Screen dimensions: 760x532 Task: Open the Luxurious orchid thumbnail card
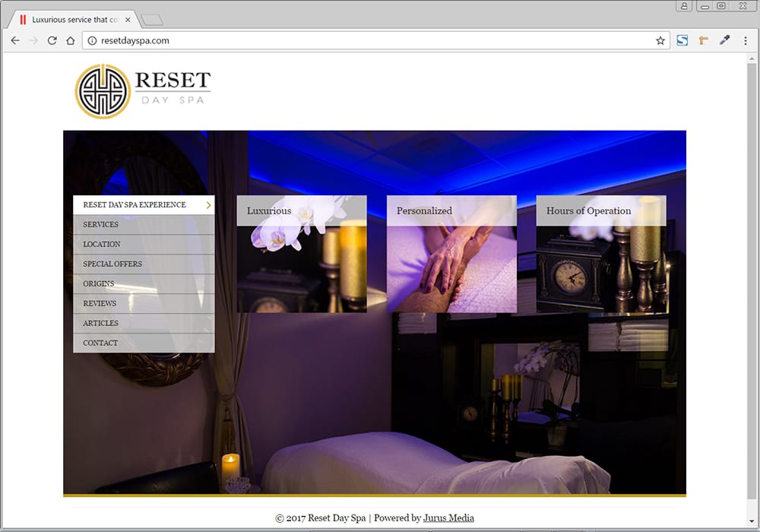[x=302, y=254]
